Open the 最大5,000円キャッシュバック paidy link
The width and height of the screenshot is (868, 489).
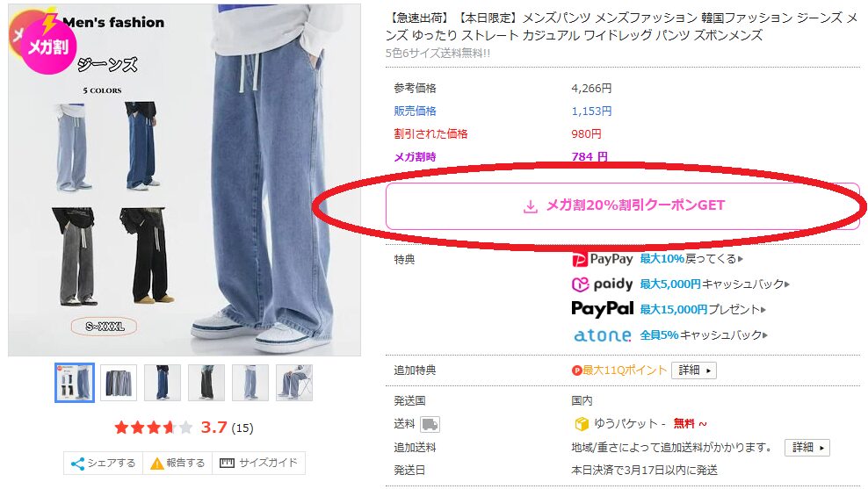714,284
